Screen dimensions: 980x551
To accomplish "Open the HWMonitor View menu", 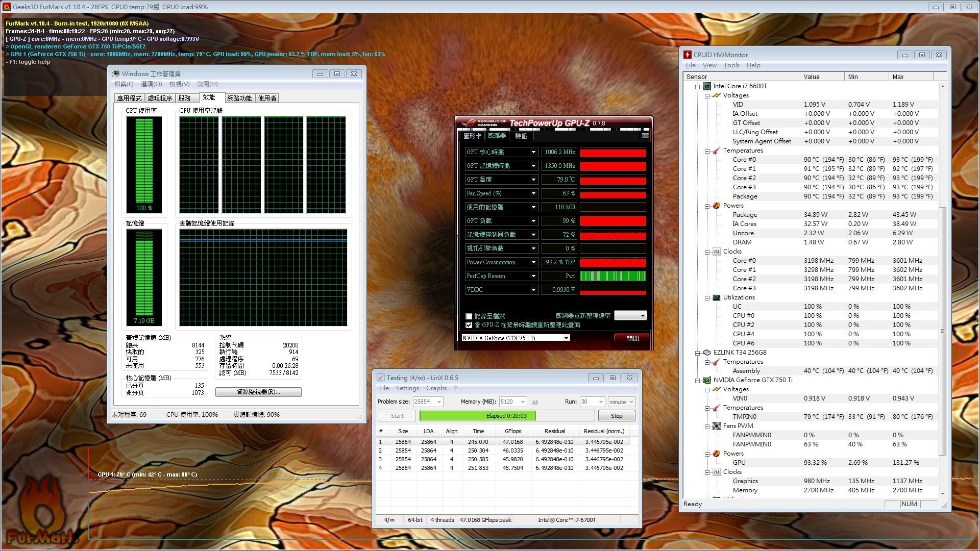I will click(709, 65).
